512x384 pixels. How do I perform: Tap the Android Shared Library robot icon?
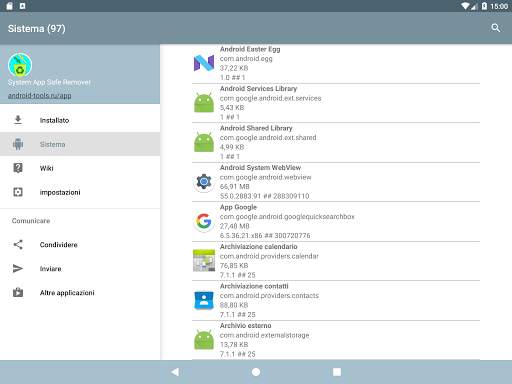click(204, 142)
